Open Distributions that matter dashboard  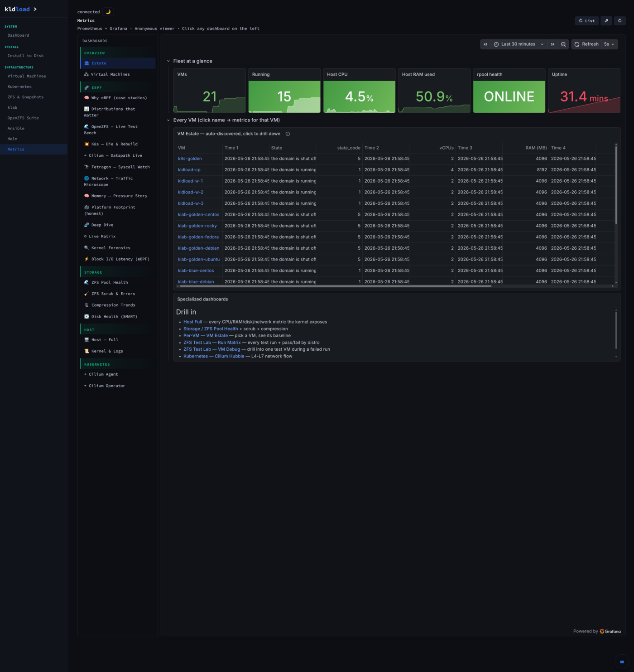(118, 112)
